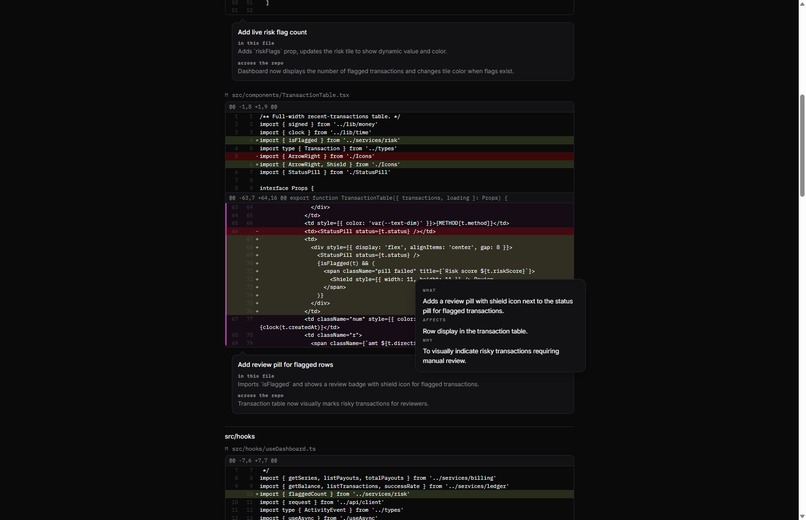Click the 'import type { ActivityEvent }' line
This screenshot has width=806, height=520.
pos(399,510)
